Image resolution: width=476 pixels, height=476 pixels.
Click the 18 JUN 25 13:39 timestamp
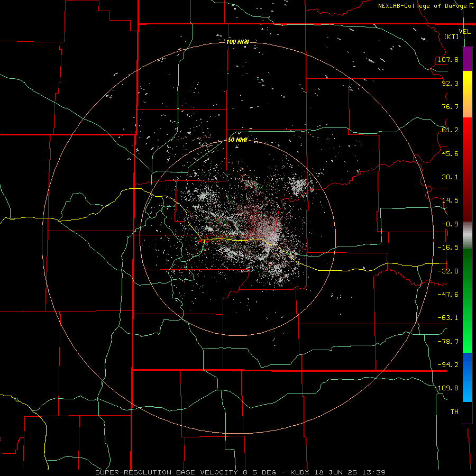click(349, 472)
